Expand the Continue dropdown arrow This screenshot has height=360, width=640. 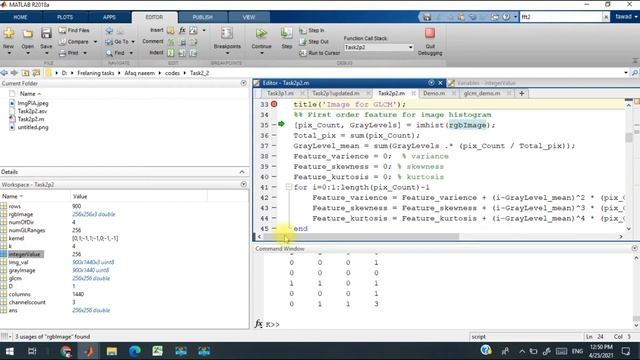pyautogui.click(x=262, y=53)
